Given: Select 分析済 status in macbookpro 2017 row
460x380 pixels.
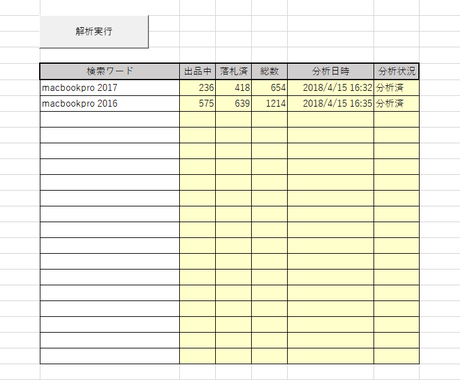Looking at the screenshot, I should pyautogui.click(x=396, y=88).
